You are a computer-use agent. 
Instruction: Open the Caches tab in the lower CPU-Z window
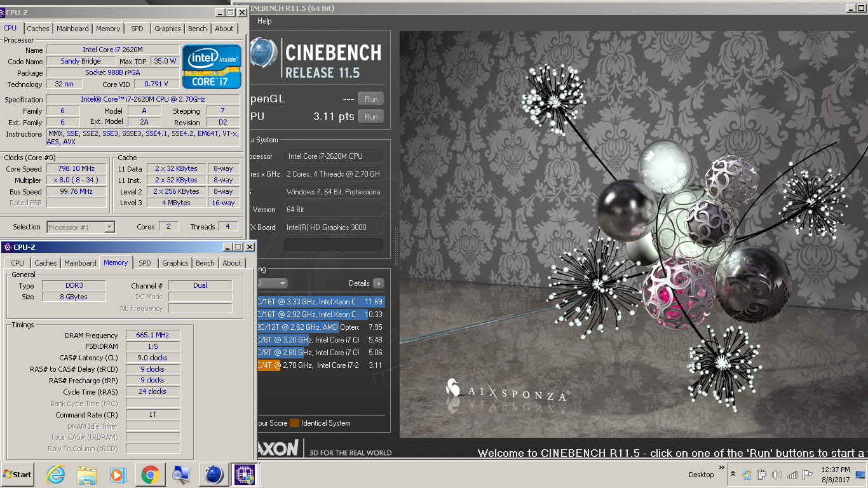point(46,263)
